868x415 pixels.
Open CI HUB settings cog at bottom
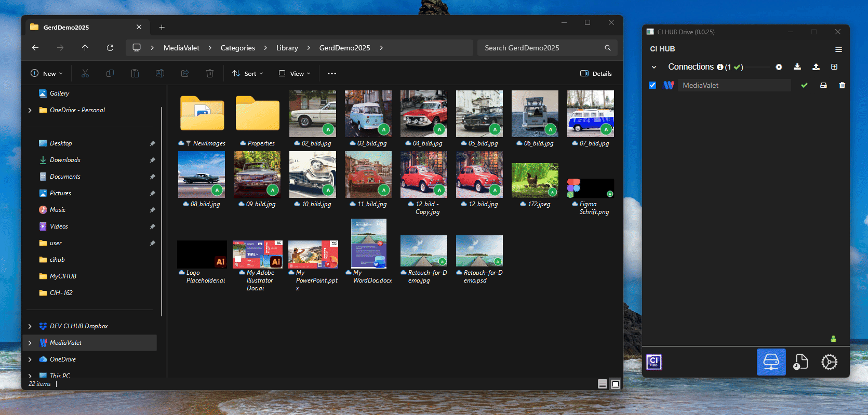(x=829, y=362)
